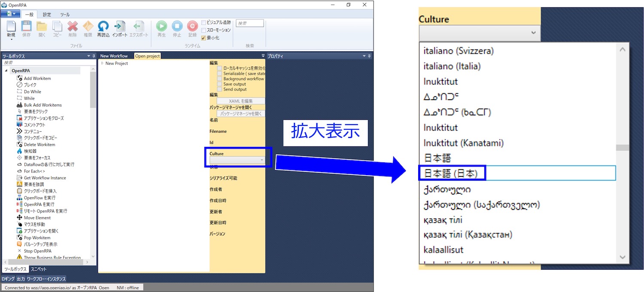
Task: Click the 記録 red record button
Action: 192,26
